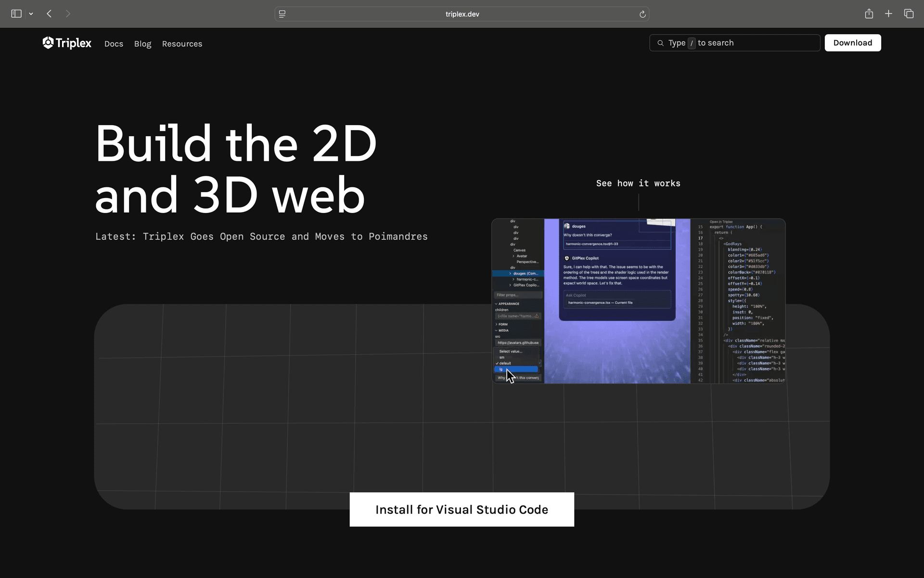Collapse the APPEARANCE section in preview

[x=508, y=304]
